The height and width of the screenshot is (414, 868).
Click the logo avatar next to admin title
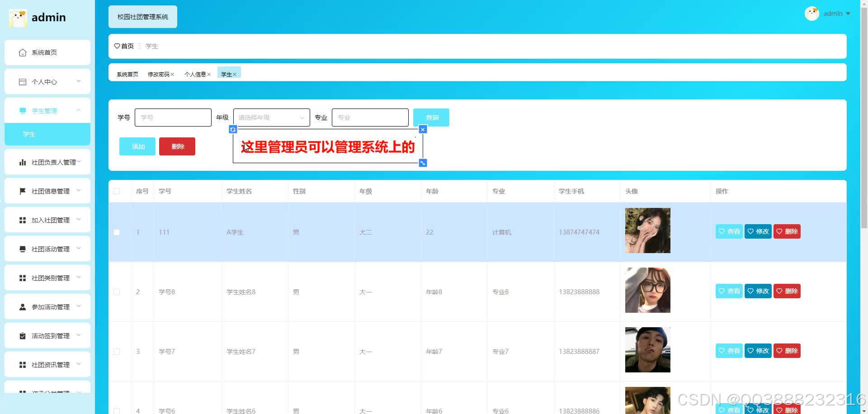coord(18,18)
